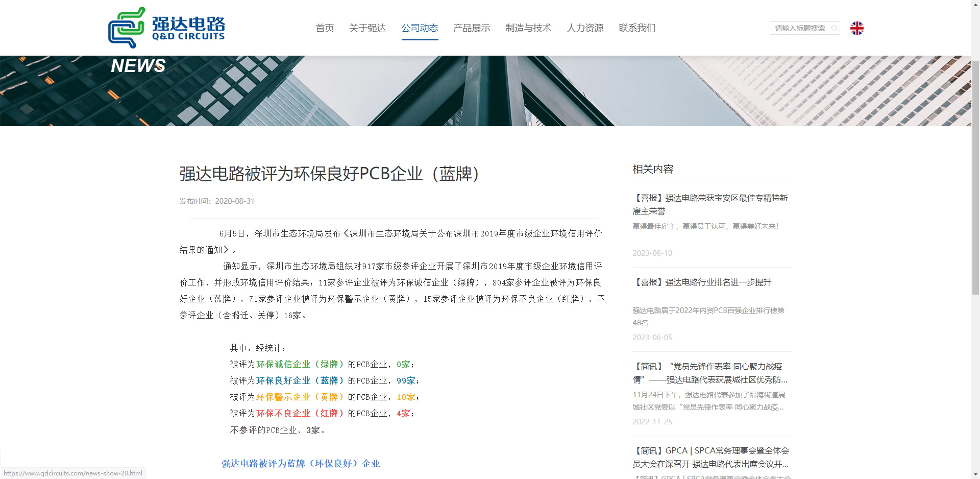Switch language via UK flag icon

click(x=856, y=28)
